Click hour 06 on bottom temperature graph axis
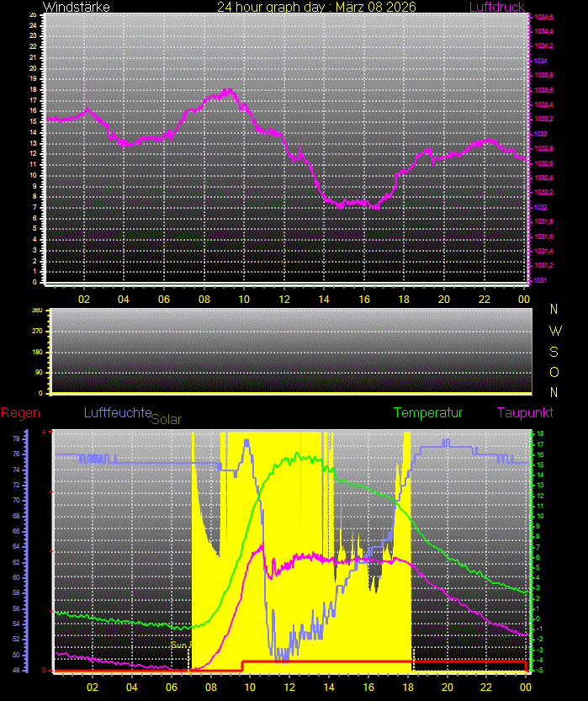588x701 pixels. (172, 687)
